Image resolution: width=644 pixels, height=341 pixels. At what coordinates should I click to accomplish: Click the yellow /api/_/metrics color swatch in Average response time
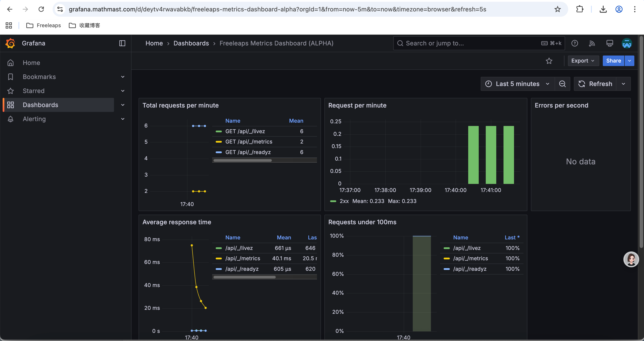(219, 258)
